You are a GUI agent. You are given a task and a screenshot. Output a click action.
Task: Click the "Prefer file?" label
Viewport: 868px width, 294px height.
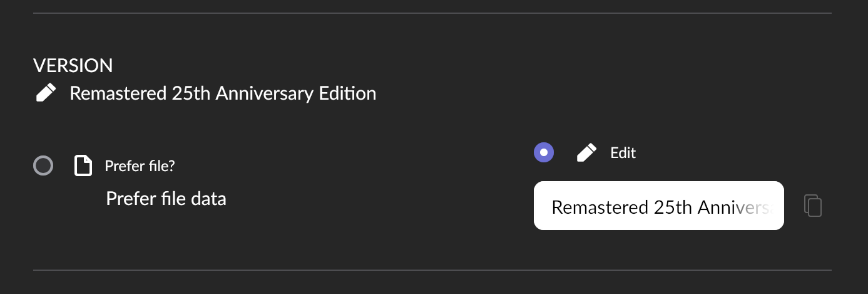coord(140,166)
